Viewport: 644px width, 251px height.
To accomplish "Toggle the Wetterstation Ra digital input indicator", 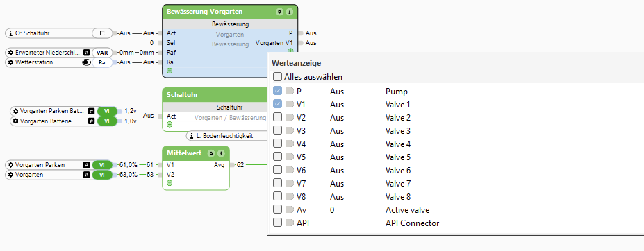I will [x=86, y=62].
